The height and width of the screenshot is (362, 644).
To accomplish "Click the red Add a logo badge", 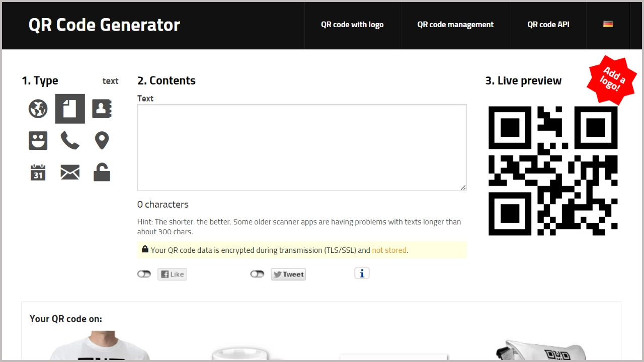I will pos(612,80).
